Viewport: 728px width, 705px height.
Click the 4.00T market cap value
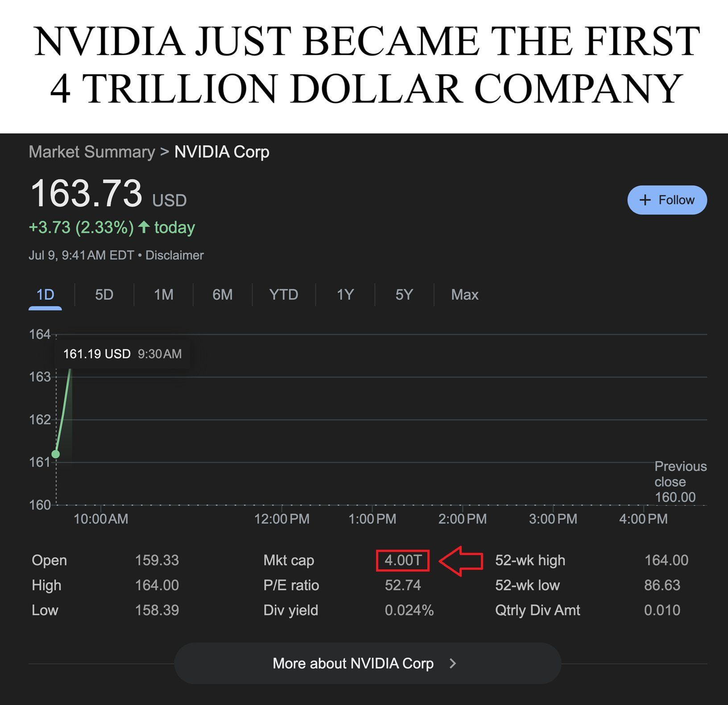pos(403,560)
